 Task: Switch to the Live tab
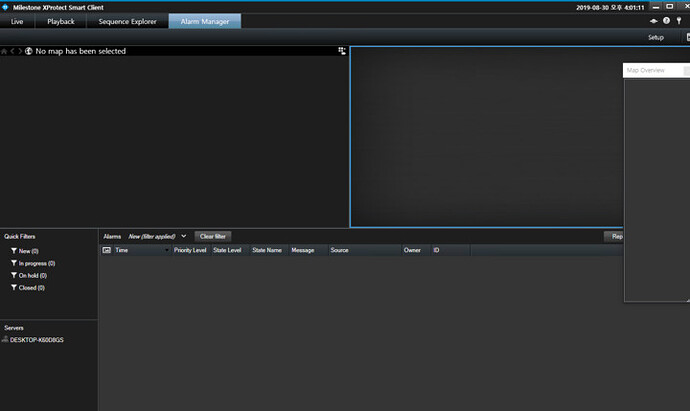(x=17, y=21)
